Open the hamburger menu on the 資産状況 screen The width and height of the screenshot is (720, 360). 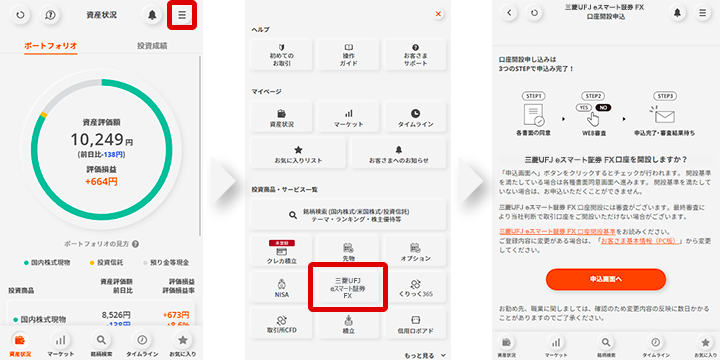tap(182, 15)
